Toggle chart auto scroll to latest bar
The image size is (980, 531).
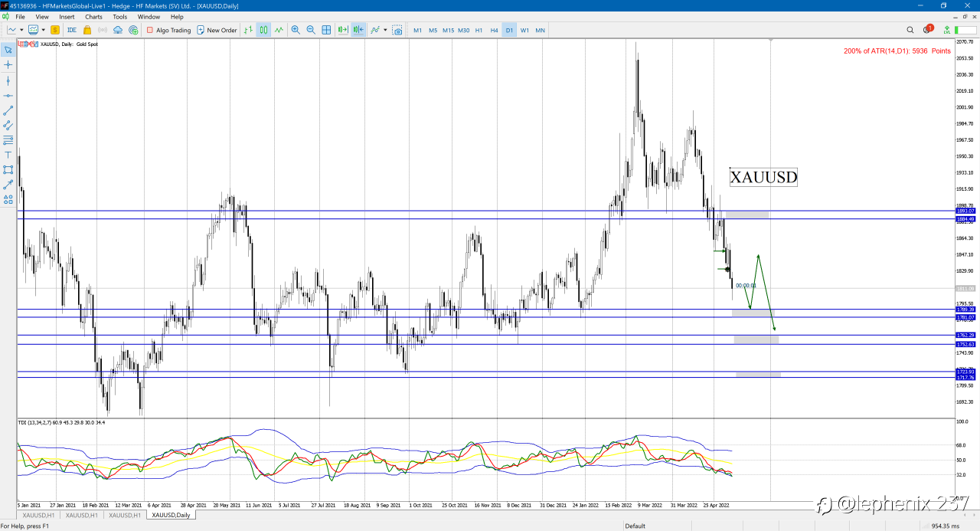tap(342, 30)
